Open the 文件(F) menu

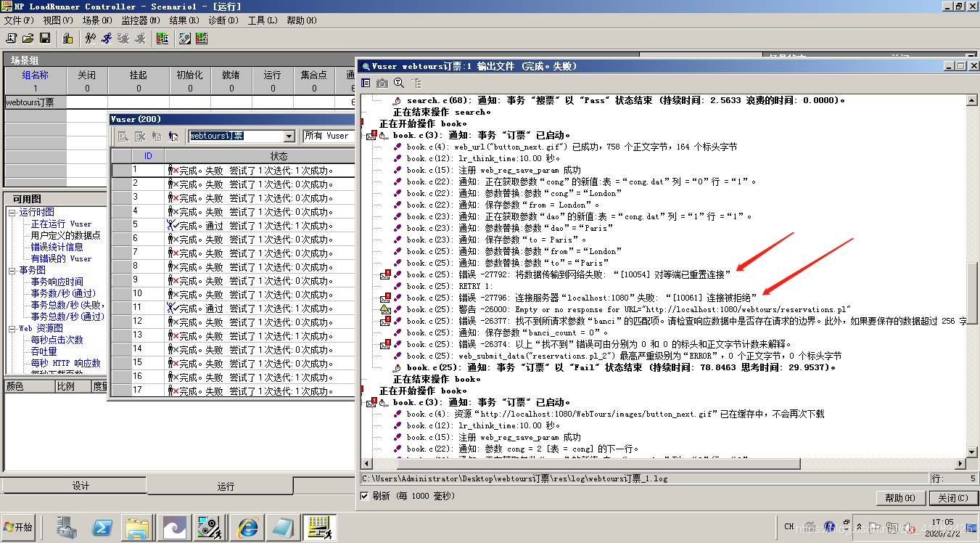(x=19, y=20)
